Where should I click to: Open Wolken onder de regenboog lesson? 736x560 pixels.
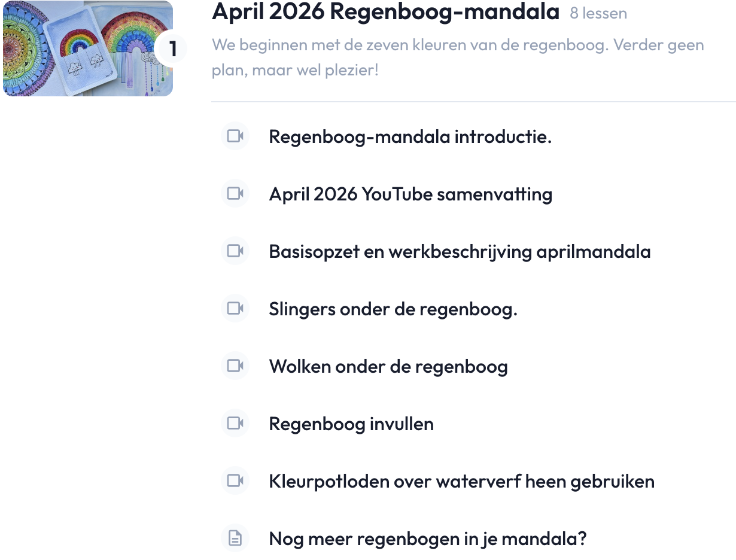pyautogui.click(x=388, y=367)
